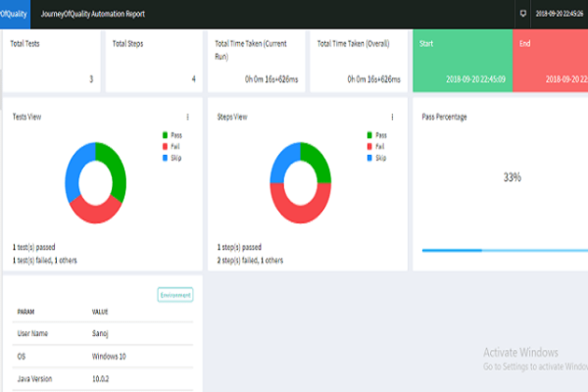Click blue skip segment of Steps View donut
Image resolution: width=588 pixels, height=392 pixels.
[282, 162]
